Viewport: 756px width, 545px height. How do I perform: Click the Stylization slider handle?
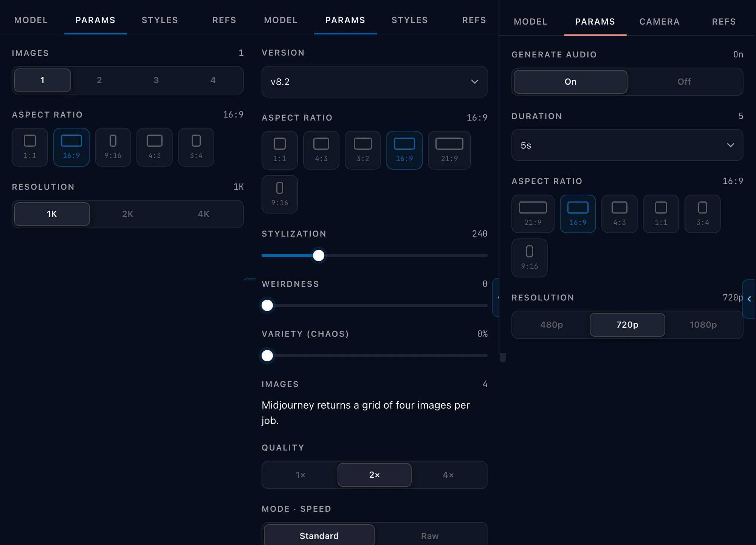point(319,255)
